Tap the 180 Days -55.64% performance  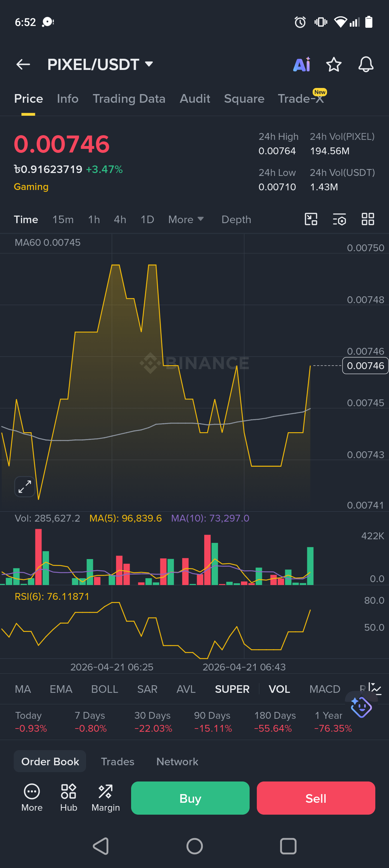pyautogui.click(x=275, y=722)
